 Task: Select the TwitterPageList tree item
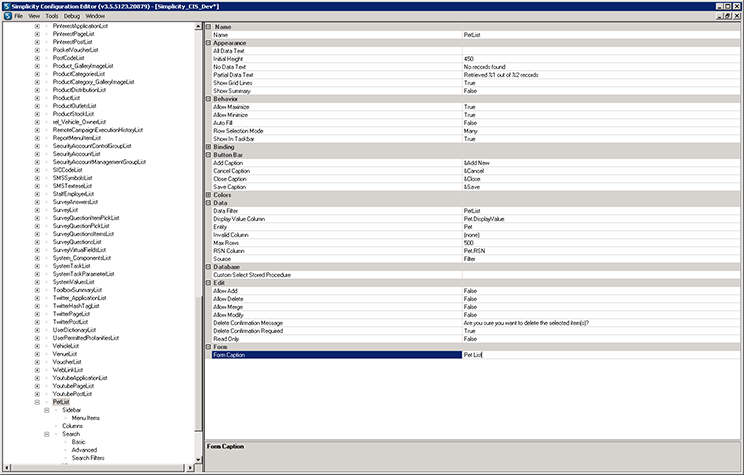pos(71,314)
